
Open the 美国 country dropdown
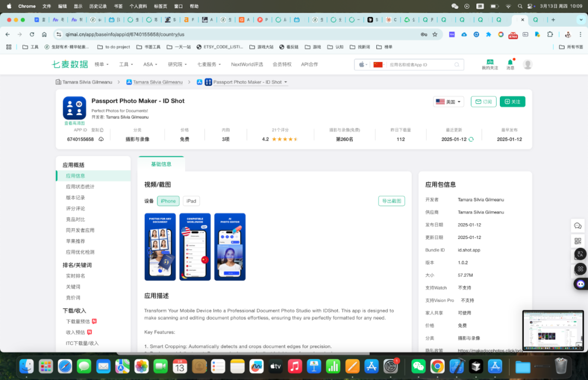(x=449, y=102)
